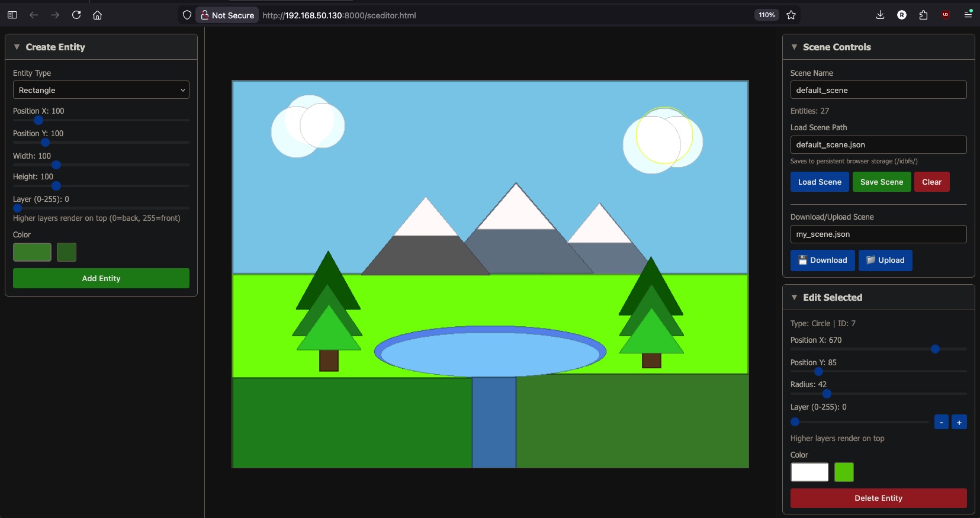Go forward to the next page
Image resolution: width=980 pixels, height=518 pixels.
coord(55,15)
